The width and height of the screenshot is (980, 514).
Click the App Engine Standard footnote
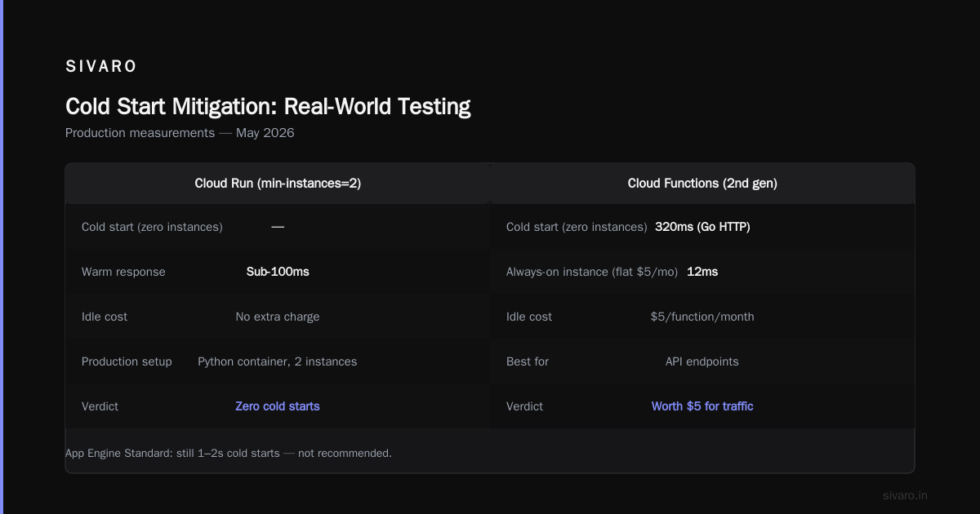(x=229, y=453)
